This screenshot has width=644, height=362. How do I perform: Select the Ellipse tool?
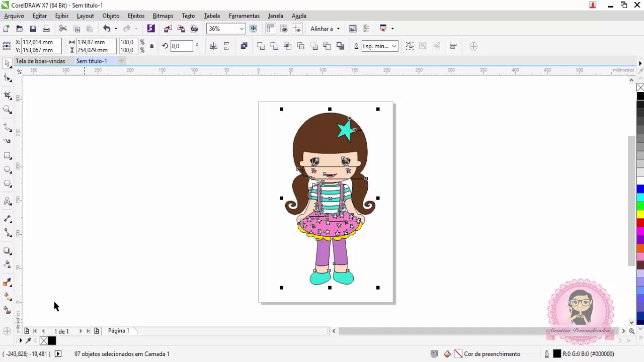tap(7, 170)
